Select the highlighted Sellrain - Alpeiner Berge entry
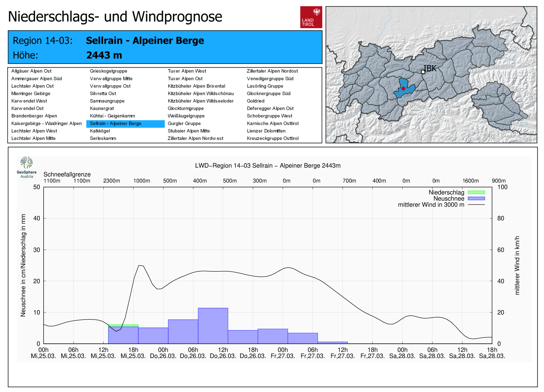544x392 pixels. (116, 123)
